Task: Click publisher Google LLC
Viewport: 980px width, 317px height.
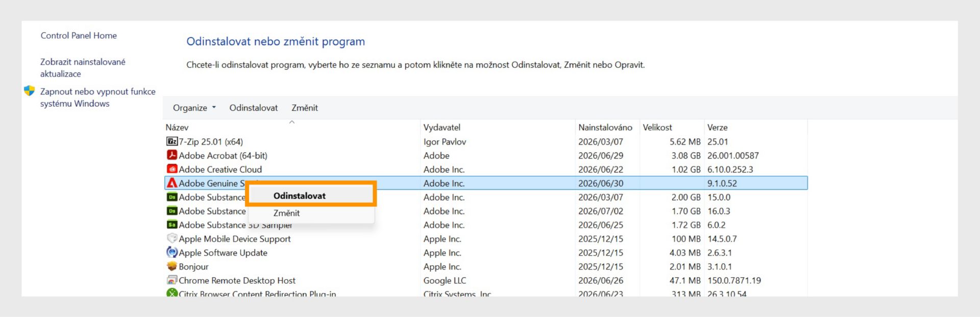Action: (445, 280)
